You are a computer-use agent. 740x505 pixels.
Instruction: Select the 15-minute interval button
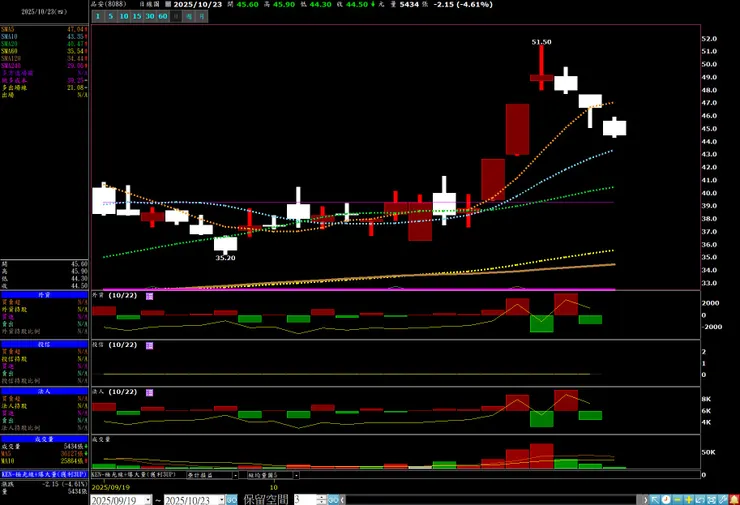pyautogui.click(x=137, y=16)
